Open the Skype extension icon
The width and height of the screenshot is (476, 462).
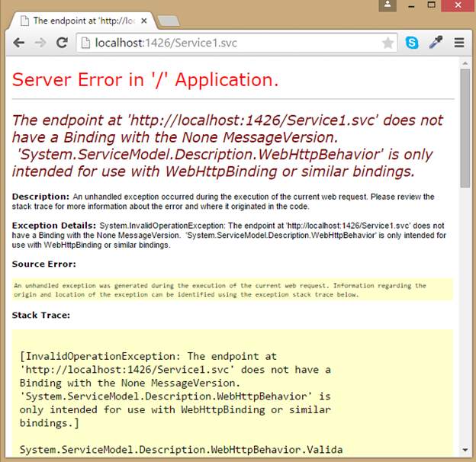(x=412, y=43)
